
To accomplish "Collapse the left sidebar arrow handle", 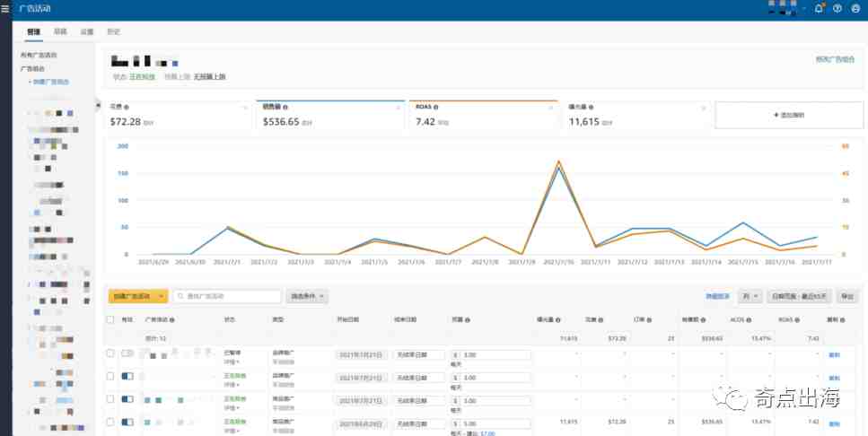I will click(x=100, y=105).
